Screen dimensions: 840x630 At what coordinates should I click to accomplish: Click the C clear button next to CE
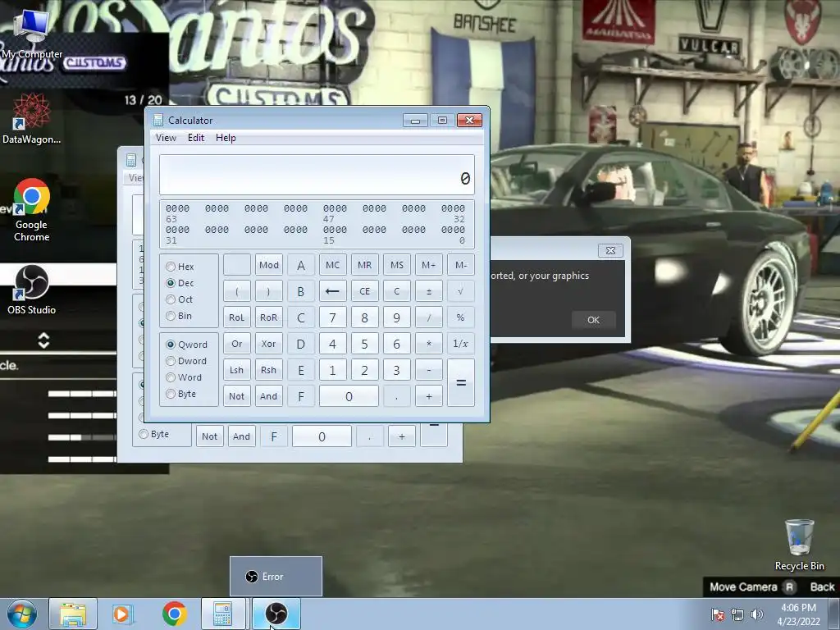[x=397, y=291]
